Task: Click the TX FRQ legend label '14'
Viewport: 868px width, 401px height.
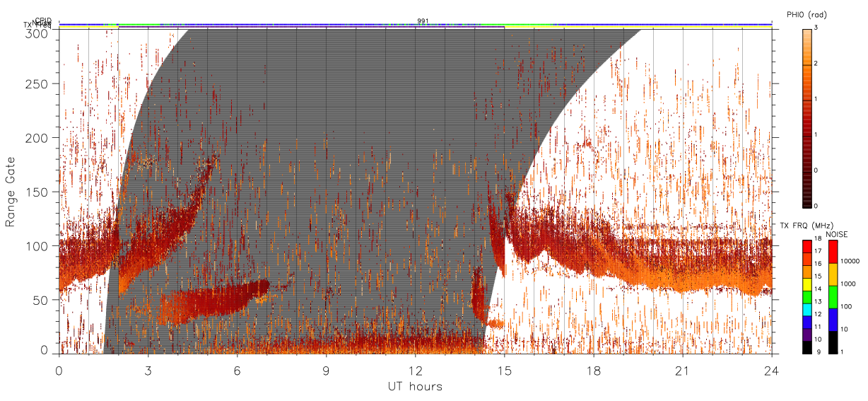Action: coord(818,290)
